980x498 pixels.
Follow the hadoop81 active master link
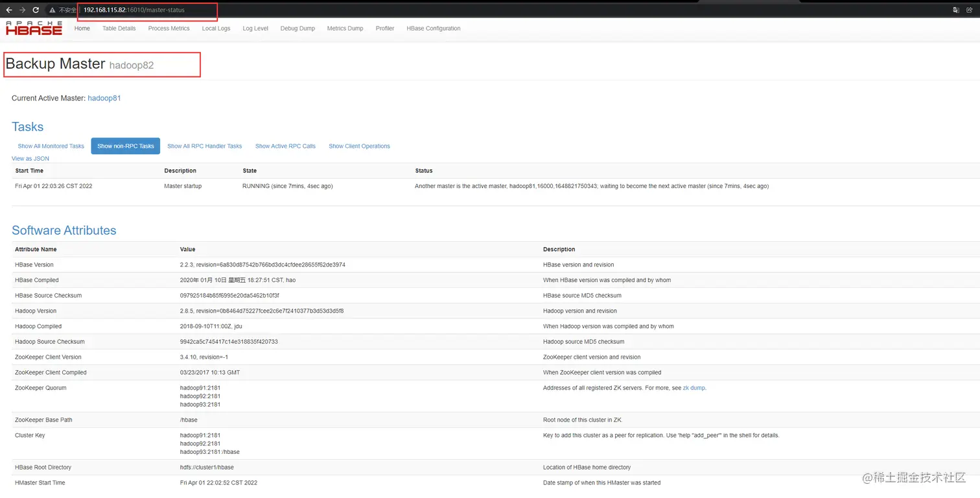(x=104, y=98)
